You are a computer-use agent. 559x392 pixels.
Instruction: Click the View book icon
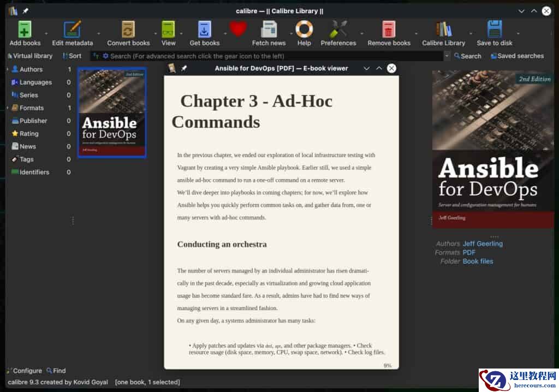(168, 29)
